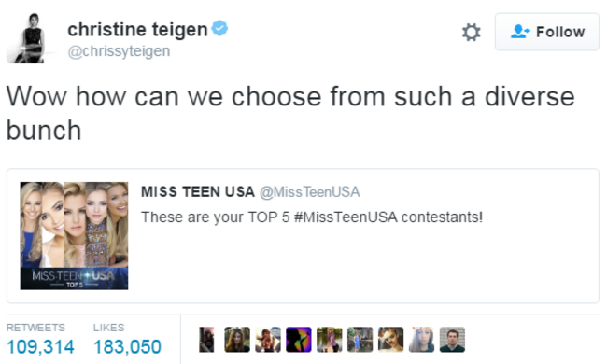Click the tweet text about diverse bunch
Viewport: 607px width, 364px height.
click(290, 113)
